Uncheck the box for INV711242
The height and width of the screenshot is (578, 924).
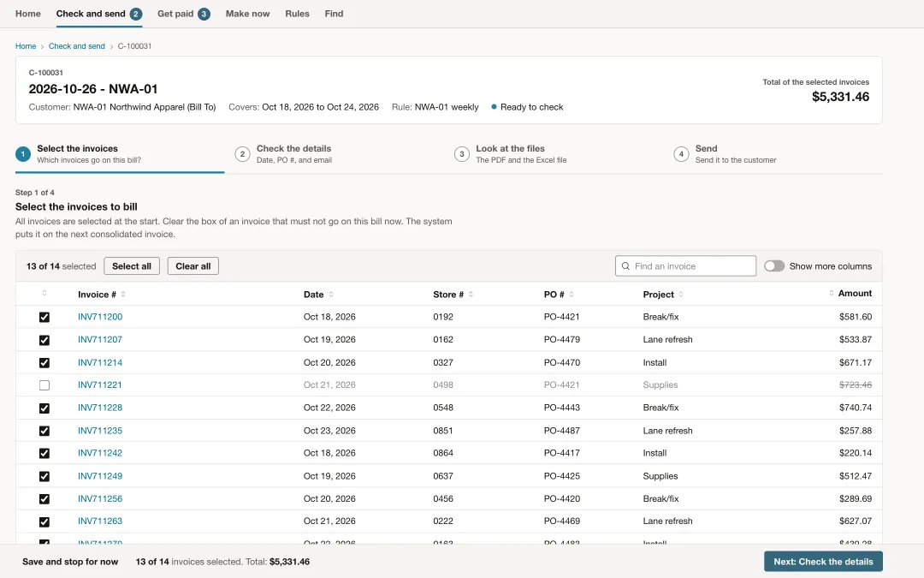click(44, 454)
